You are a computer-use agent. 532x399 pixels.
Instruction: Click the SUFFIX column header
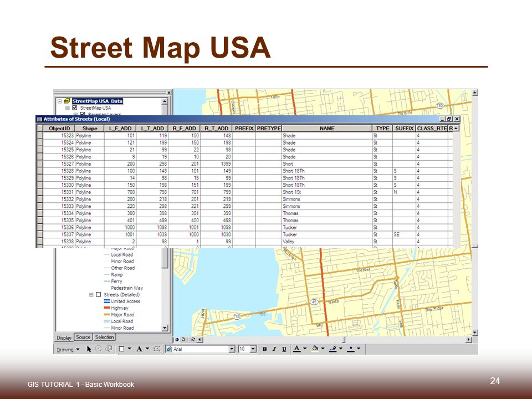[404, 129]
